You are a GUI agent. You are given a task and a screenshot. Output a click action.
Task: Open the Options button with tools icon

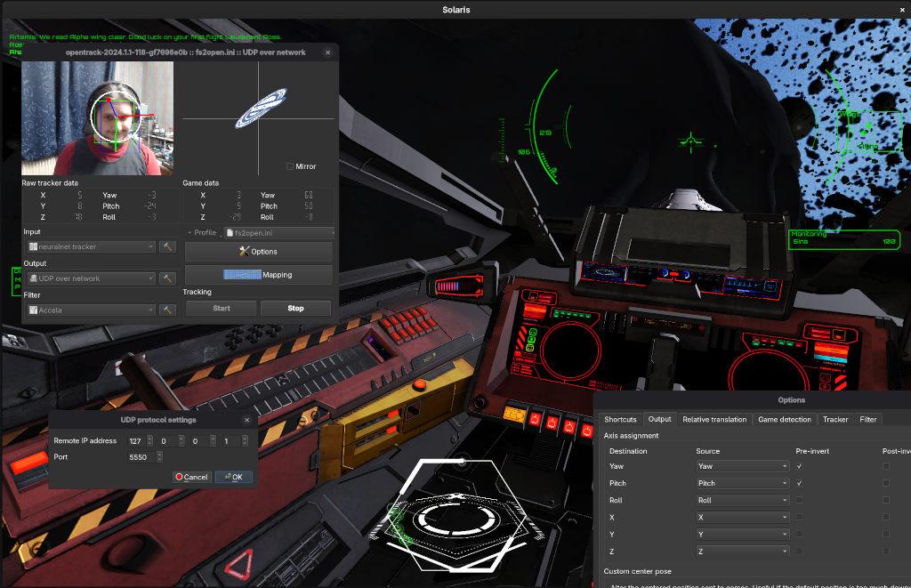pos(258,252)
